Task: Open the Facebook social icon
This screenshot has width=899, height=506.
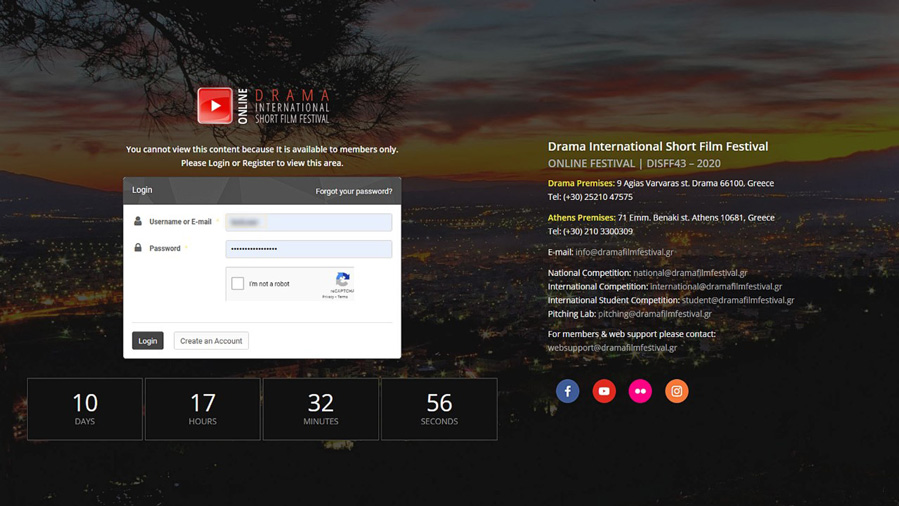Action: pos(567,391)
